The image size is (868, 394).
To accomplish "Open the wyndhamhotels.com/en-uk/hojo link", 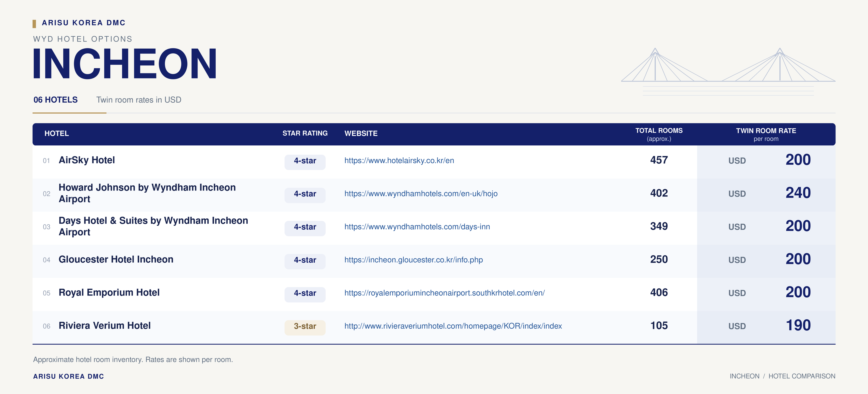I will (421, 193).
